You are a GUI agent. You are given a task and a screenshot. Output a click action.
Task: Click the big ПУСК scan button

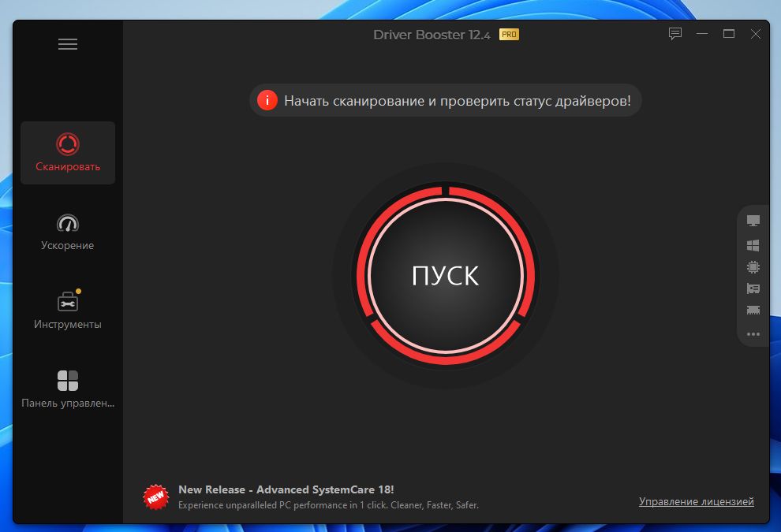pyautogui.click(x=446, y=275)
